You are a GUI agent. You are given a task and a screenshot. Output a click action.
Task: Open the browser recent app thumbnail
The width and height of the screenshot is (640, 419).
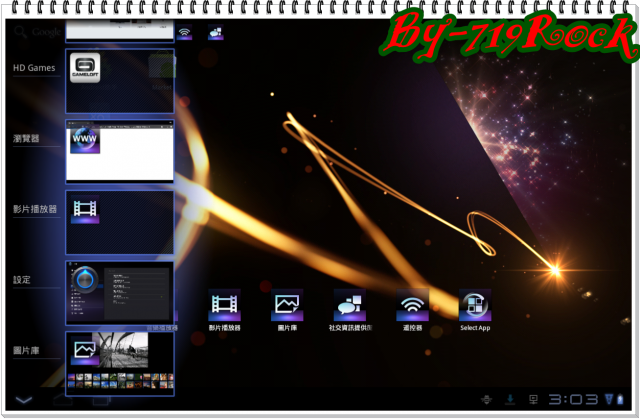(120, 151)
